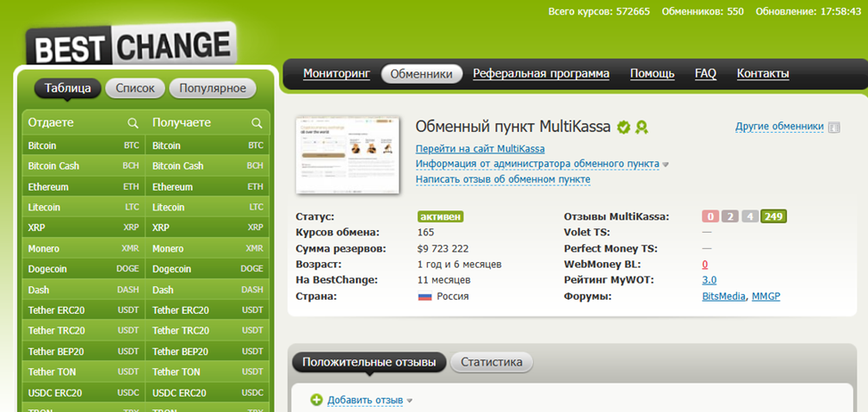Open the BitsMedia forum link
The image size is (868, 412).
(724, 296)
